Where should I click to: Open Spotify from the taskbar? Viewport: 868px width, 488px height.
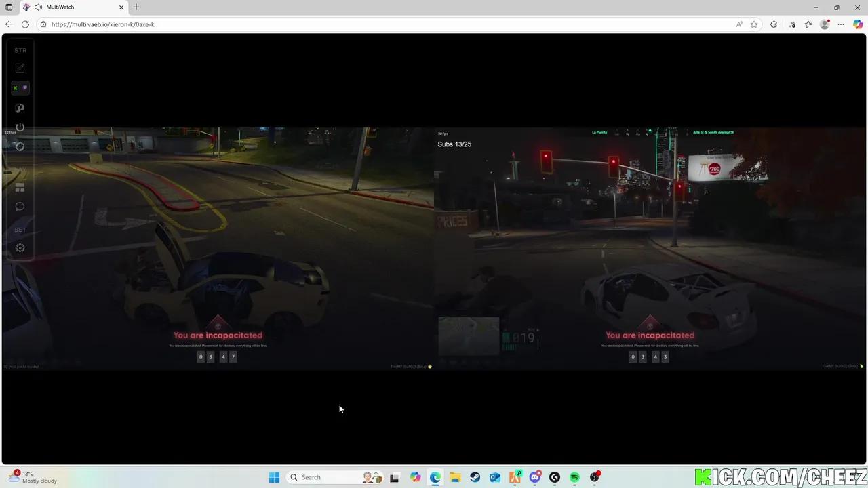575,477
